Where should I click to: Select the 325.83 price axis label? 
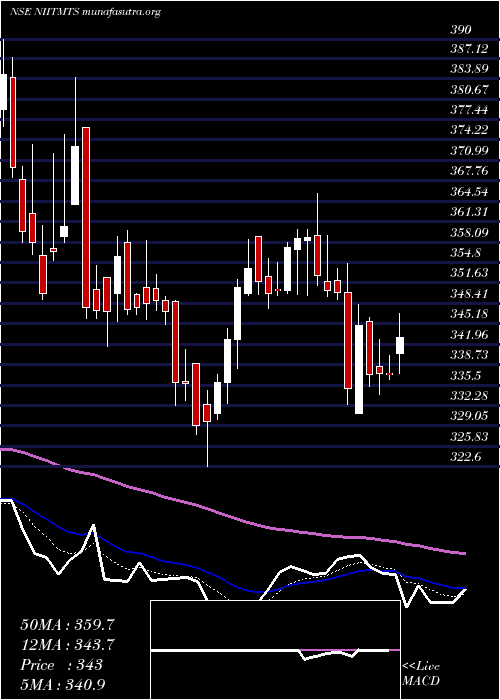coord(469,437)
